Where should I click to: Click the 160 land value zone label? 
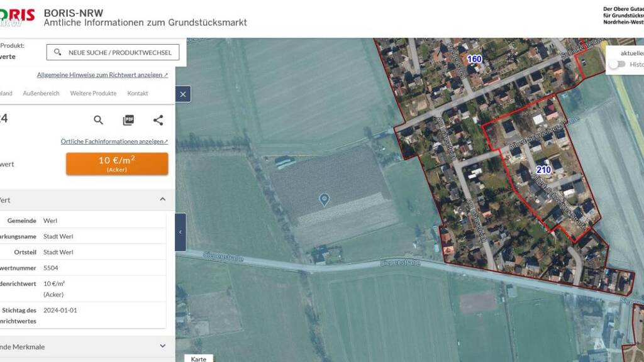click(474, 59)
